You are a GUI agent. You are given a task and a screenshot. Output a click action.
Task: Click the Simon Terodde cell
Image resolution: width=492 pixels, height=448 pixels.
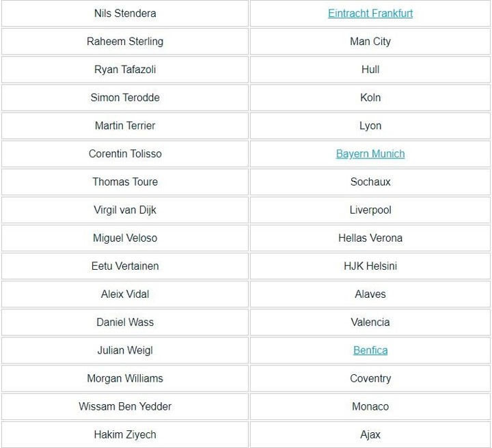click(x=125, y=98)
